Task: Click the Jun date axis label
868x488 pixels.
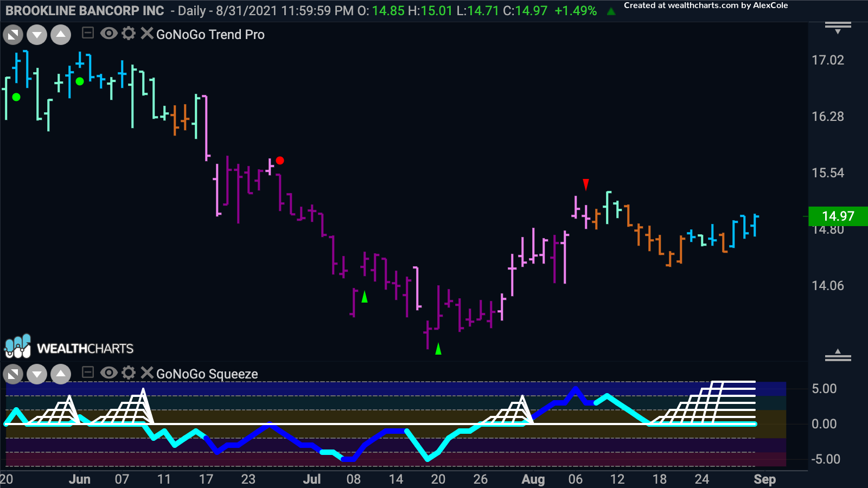Action: coord(80,479)
